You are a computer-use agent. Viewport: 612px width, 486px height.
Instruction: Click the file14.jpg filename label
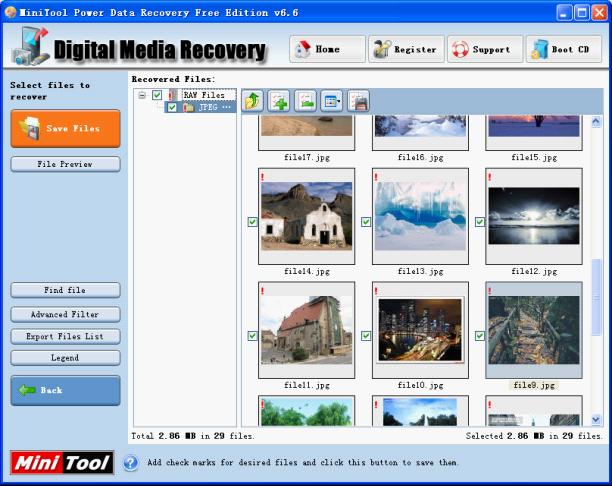click(x=307, y=271)
